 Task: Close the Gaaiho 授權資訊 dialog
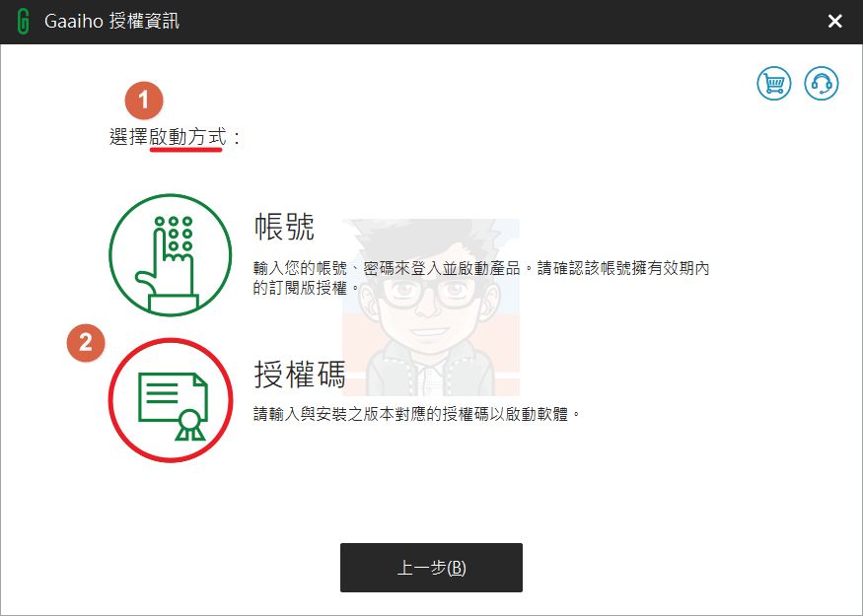tap(835, 22)
